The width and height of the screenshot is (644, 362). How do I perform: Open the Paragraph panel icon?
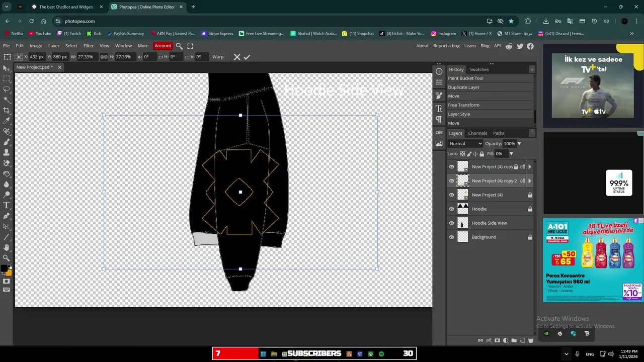click(439, 119)
